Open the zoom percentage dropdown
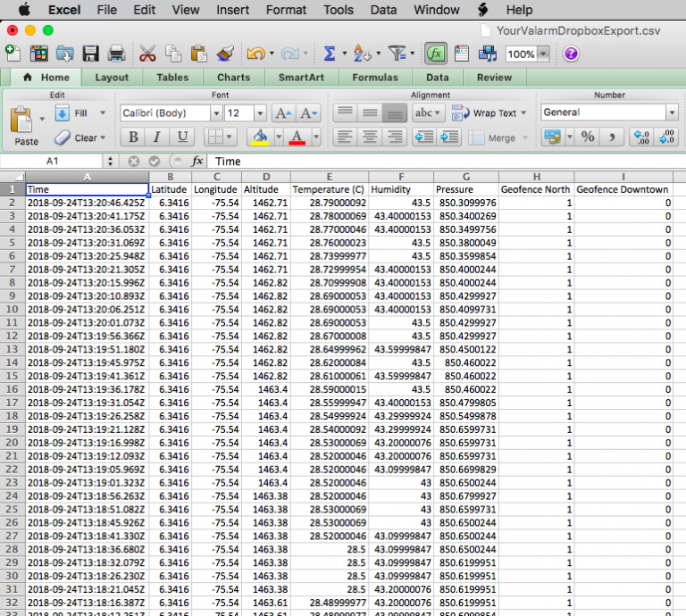Image resolution: width=686 pixels, height=616 pixels. click(x=544, y=54)
